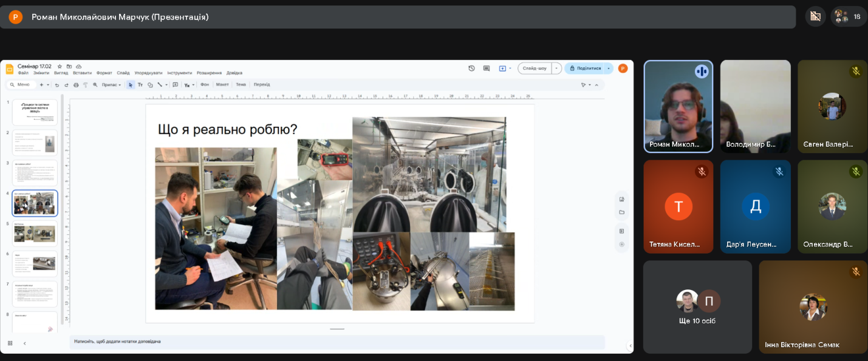Viewport: 868px width, 361px height.
Task: Select the shape tool icon
Action: point(150,85)
